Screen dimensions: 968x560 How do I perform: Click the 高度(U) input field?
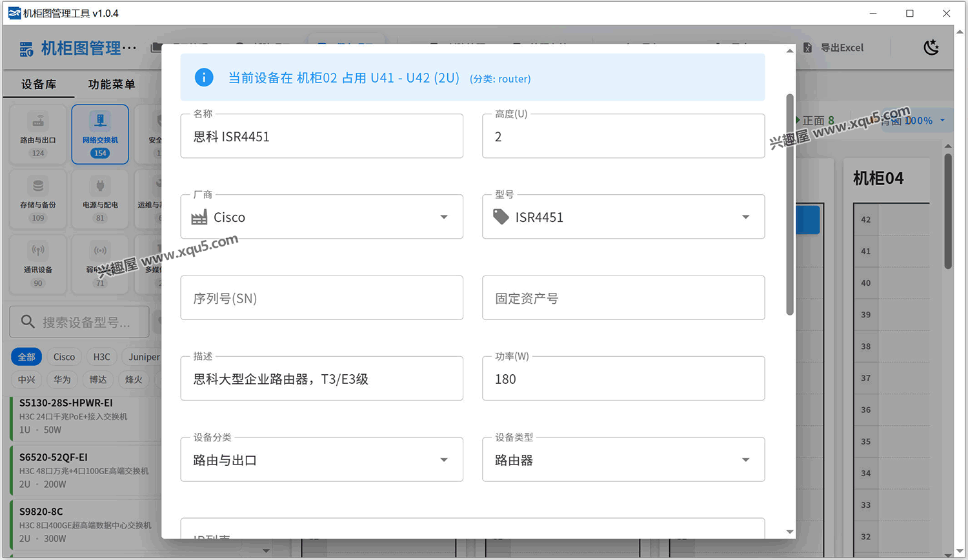(x=623, y=136)
